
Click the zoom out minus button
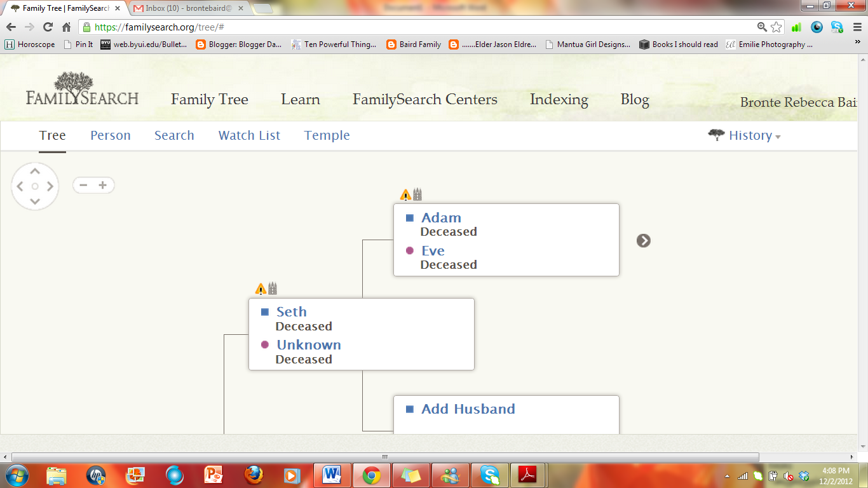pos(83,185)
